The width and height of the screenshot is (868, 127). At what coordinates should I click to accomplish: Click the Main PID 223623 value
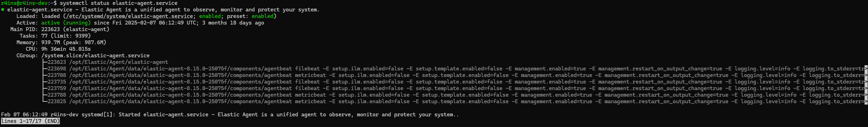click(x=75, y=29)
